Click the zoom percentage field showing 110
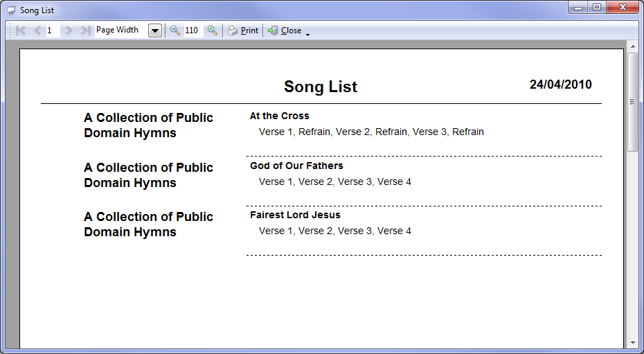 click(x=193, y=30)
